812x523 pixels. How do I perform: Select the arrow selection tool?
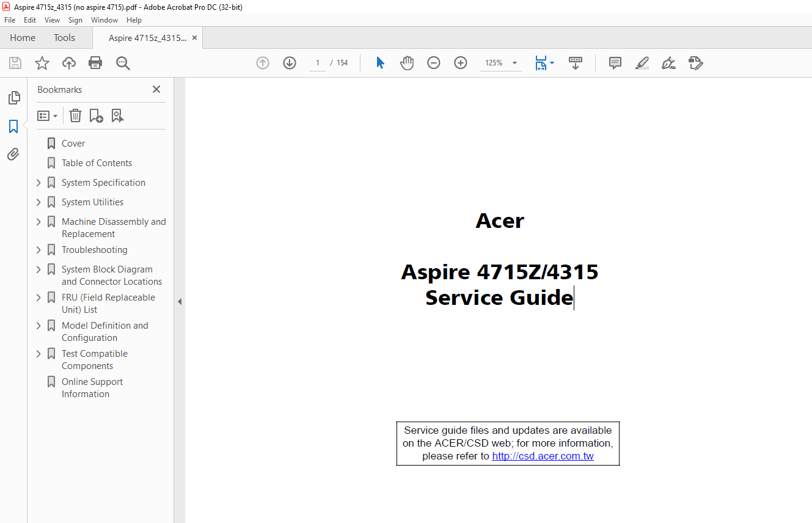(x=380, y=63)
